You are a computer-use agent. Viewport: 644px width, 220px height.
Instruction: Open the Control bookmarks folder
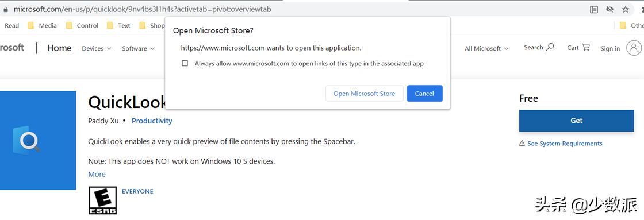point(82,25)
